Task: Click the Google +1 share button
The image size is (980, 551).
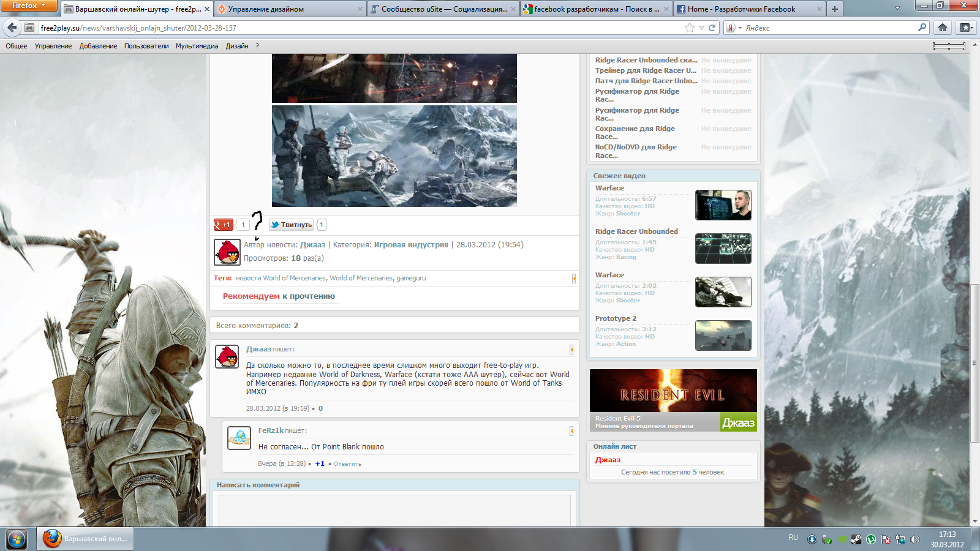Action: 223,225
